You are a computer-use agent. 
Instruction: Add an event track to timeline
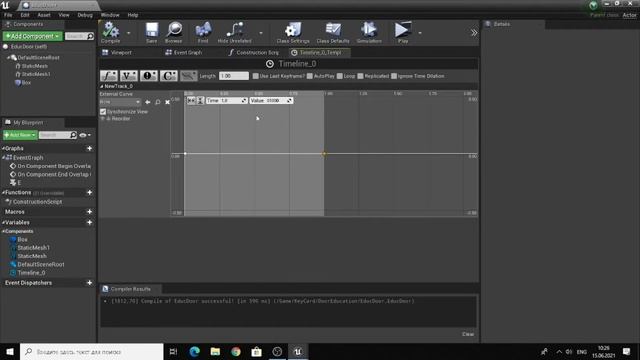tap(149, 76)
